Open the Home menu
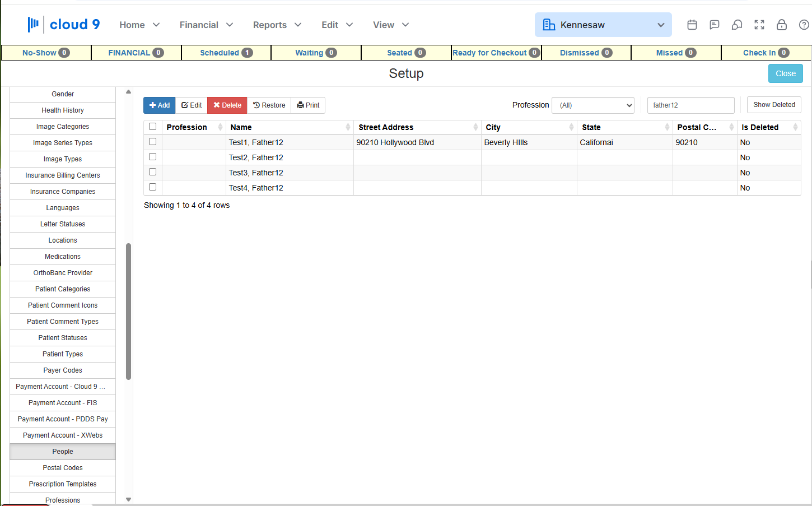 (140, 25)
